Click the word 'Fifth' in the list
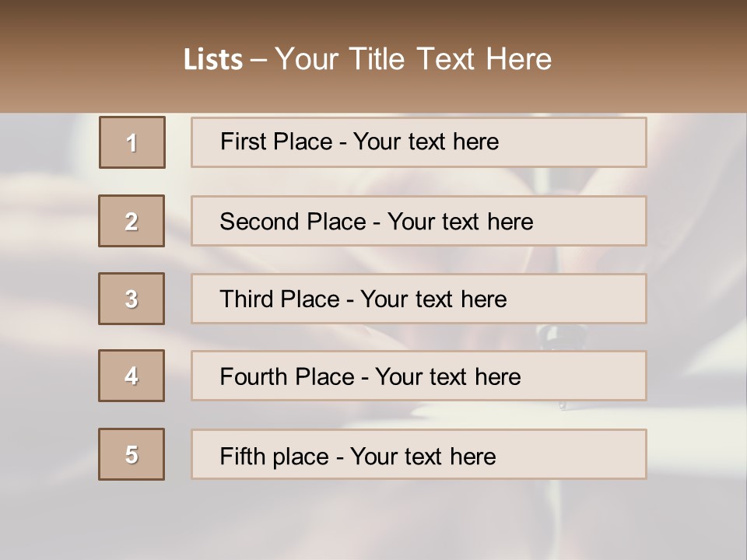The image size is (747, 560). pos(241,455)
